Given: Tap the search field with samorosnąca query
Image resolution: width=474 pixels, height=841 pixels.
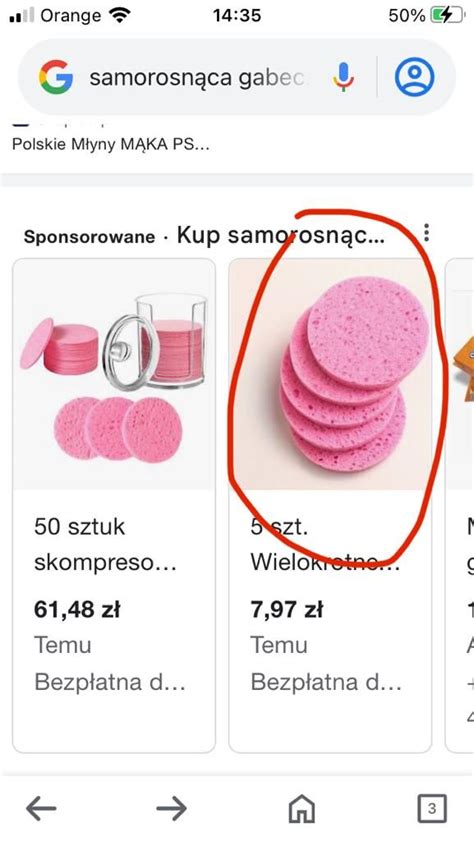Looking at the screenshot, I should [x=198, y=77].
